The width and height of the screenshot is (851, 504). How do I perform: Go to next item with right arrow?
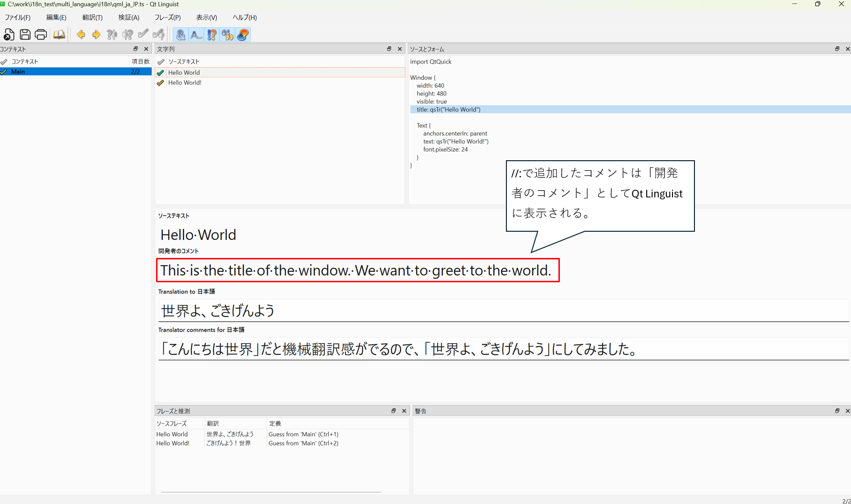(x=96, y=34)
